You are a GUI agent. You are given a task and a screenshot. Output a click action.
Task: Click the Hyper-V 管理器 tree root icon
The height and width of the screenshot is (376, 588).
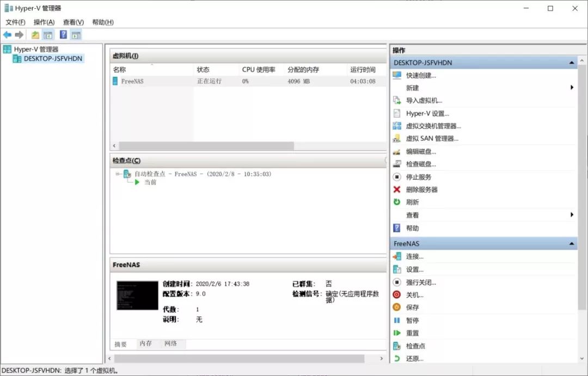[x=7, y=49]
